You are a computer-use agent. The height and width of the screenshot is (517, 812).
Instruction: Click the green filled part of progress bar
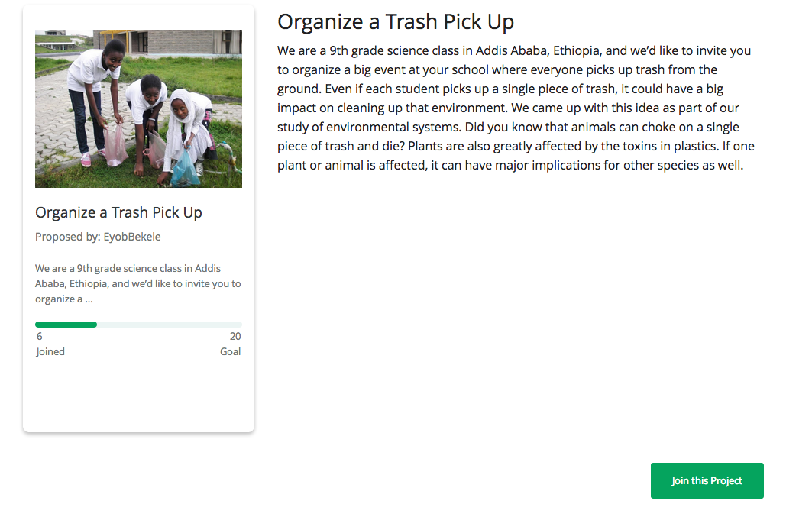pyautogui.click(x=66, y=325)
